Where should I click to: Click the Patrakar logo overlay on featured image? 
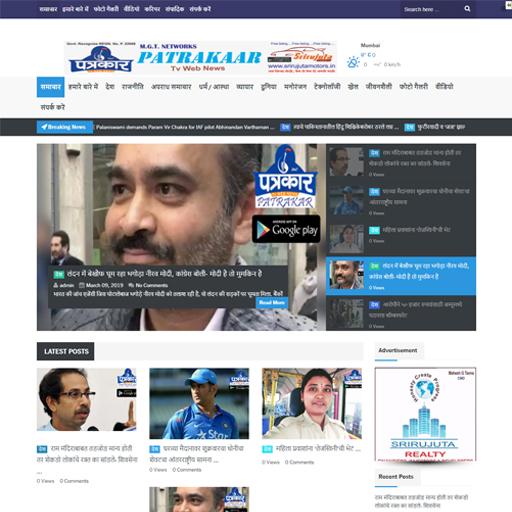tap(285, 177)
